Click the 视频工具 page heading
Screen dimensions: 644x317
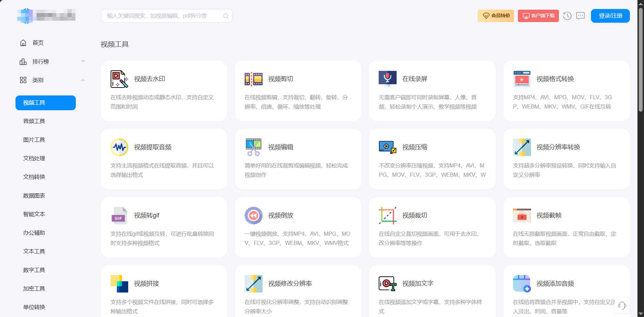click(115, 44)
